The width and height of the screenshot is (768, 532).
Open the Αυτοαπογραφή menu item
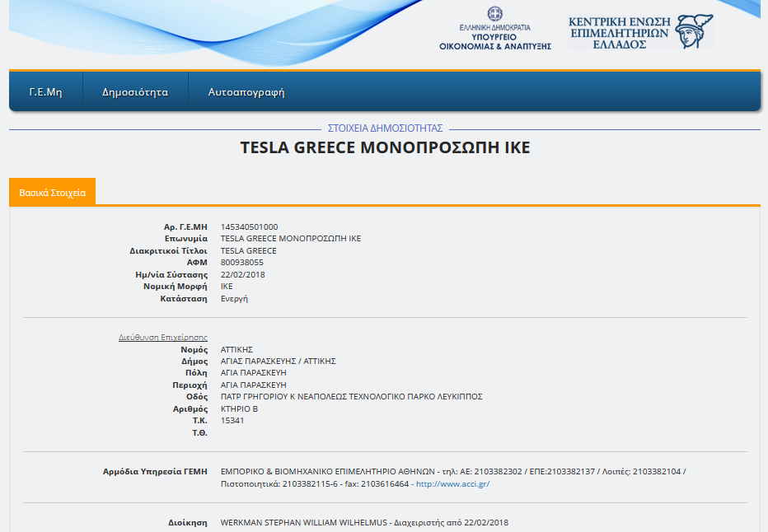(246, 92)
